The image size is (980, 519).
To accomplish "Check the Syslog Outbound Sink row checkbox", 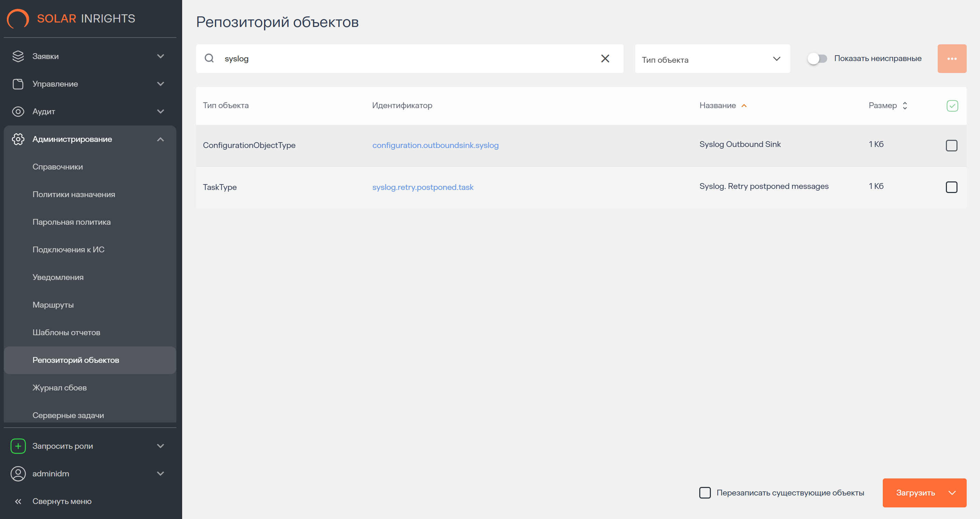I will click(x=951, y=145).
